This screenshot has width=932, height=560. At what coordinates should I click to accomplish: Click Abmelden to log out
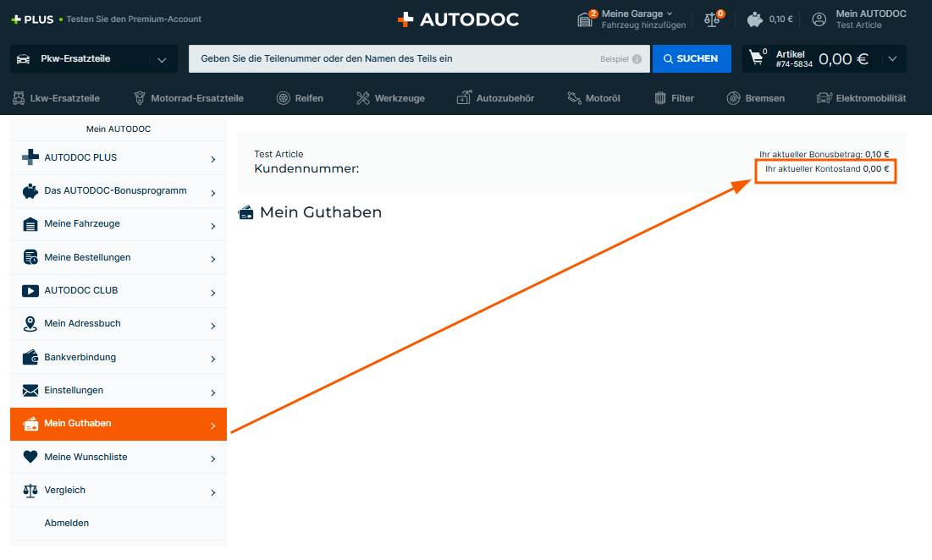tap(67, 523)
